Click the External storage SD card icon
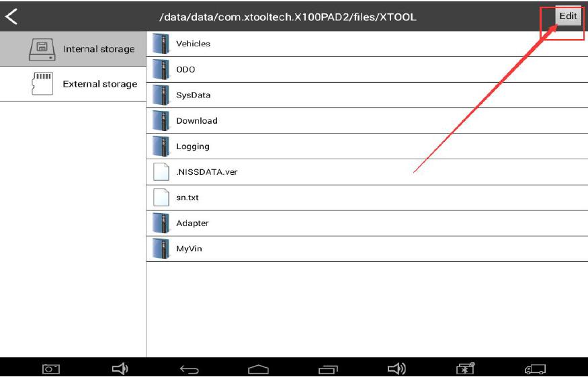Viewport: 588px width, 377px height. [x=42, y=83]
